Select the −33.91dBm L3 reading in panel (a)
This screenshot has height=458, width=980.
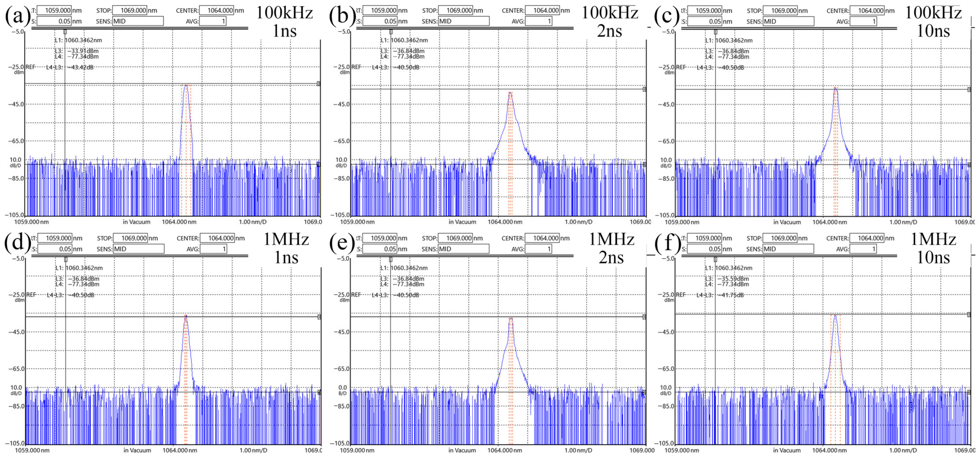[83, 51]
